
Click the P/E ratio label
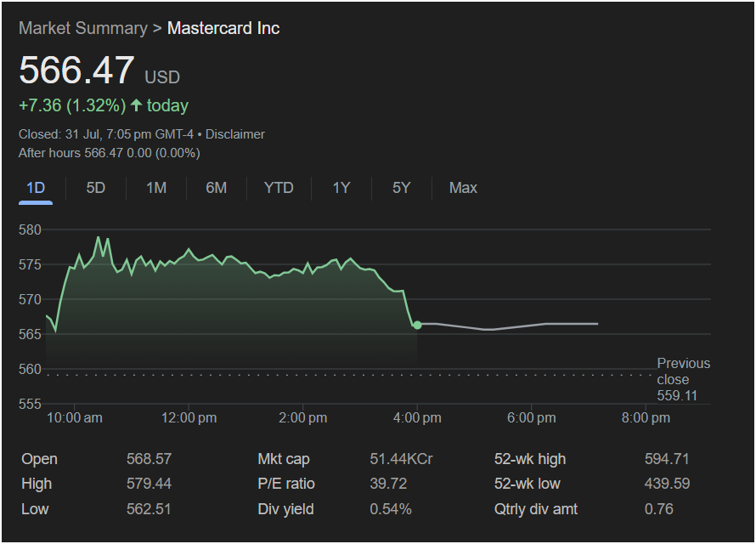tap(286, 484)
